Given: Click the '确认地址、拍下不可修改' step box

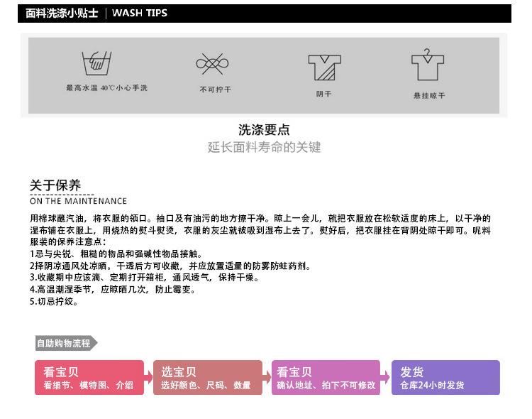Looking at the screenshot, I should pos(326,378).
